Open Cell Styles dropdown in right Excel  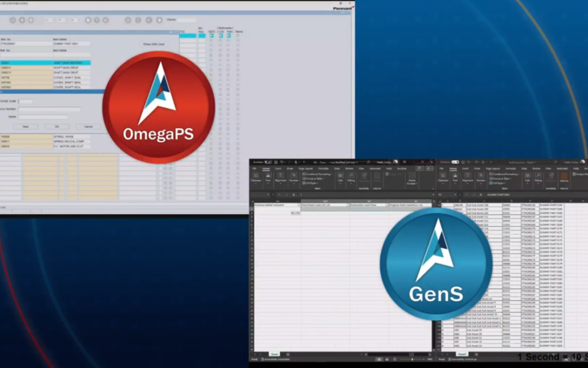498,183
